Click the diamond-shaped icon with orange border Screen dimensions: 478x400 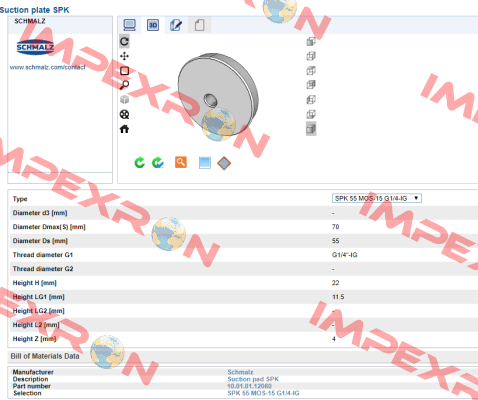pyautogui.click(x=224, y=163)
